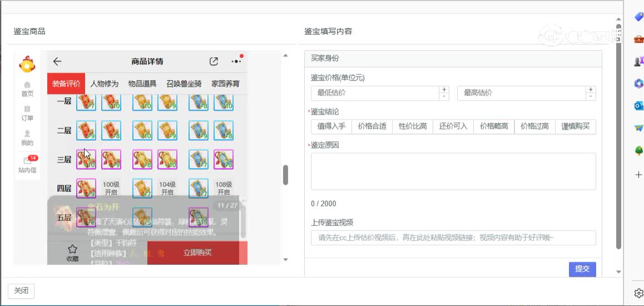This screenshot has width=644, height=306.
Task: Switch to the 家园养育 tab
Action: coord(225,84)
